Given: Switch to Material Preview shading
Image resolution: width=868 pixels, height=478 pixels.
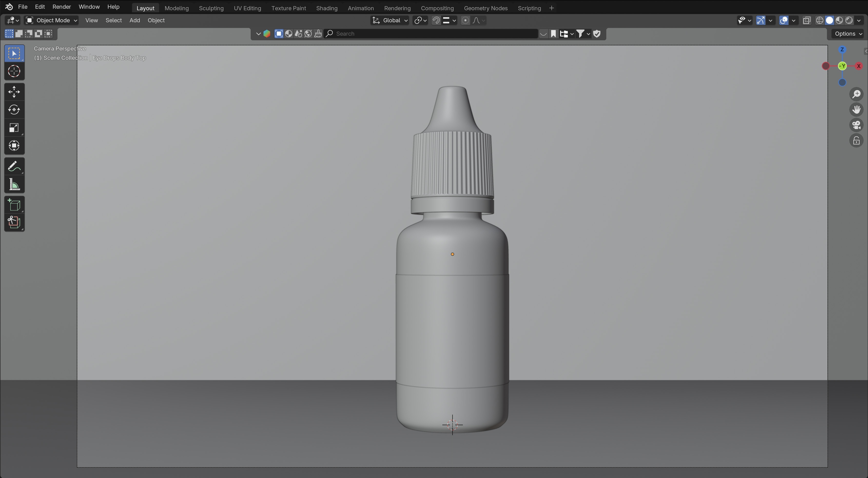Looking at the screenshot, I should (x=839, y=21).
